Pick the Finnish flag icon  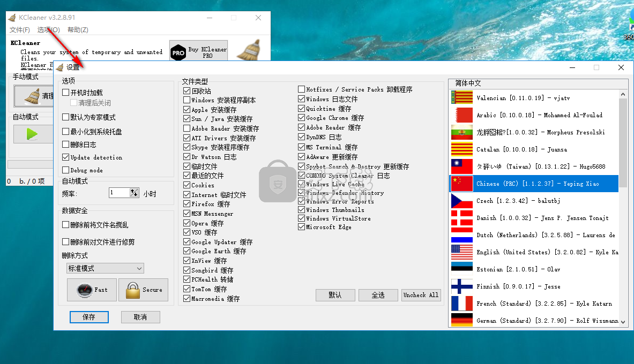[462, 286]
